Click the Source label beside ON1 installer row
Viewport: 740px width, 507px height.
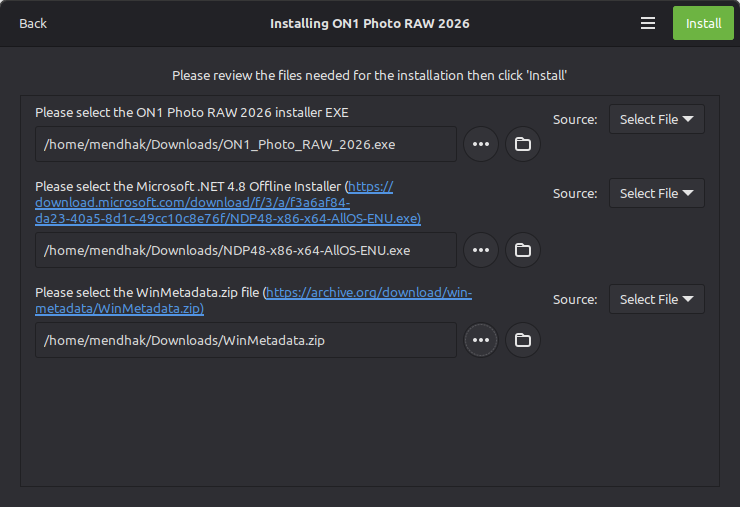click(575, 119)
